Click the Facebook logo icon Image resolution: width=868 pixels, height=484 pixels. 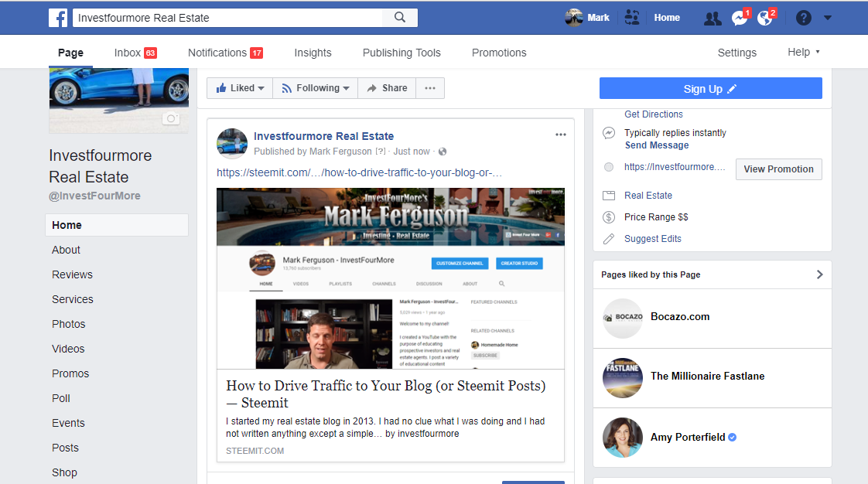coord(58,18)
